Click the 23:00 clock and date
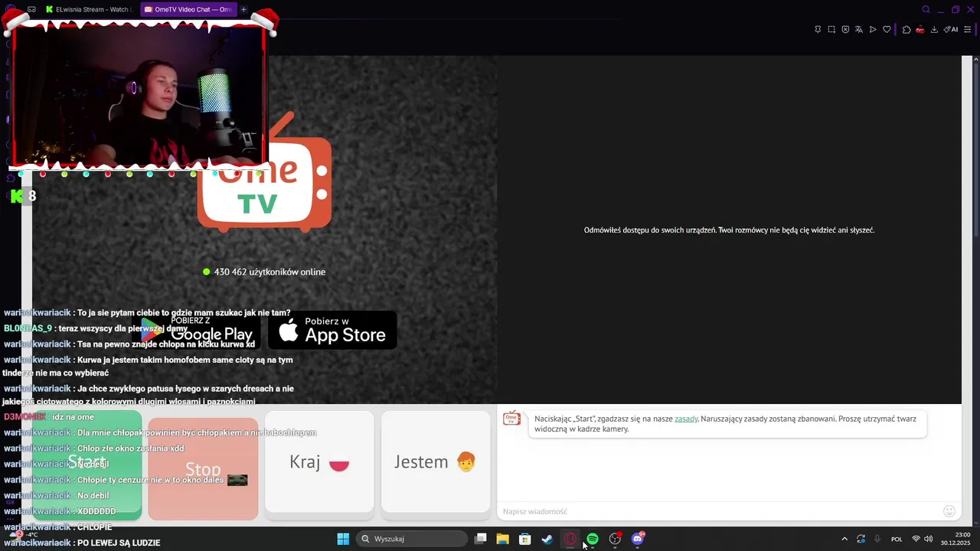This screenshot has width=980, height=551. pos(957,539)
